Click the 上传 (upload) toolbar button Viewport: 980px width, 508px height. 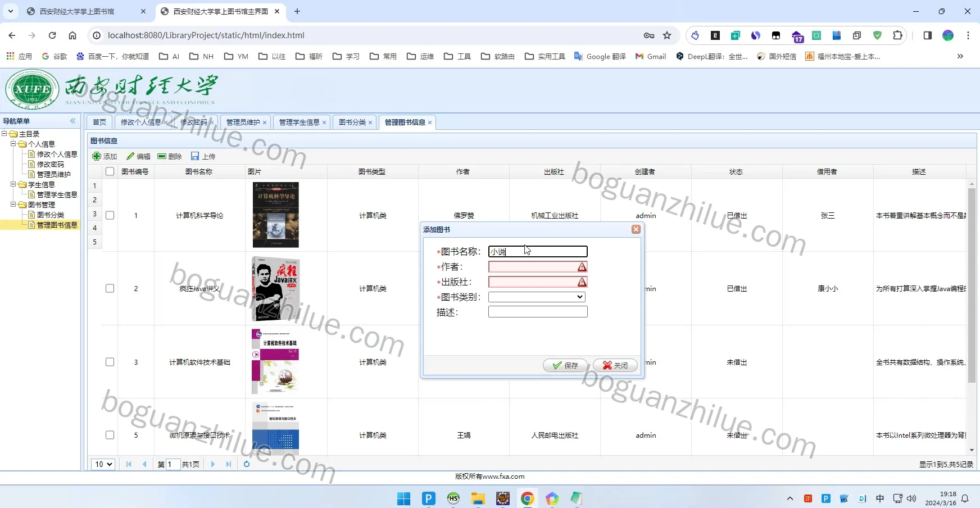(203, 156)
